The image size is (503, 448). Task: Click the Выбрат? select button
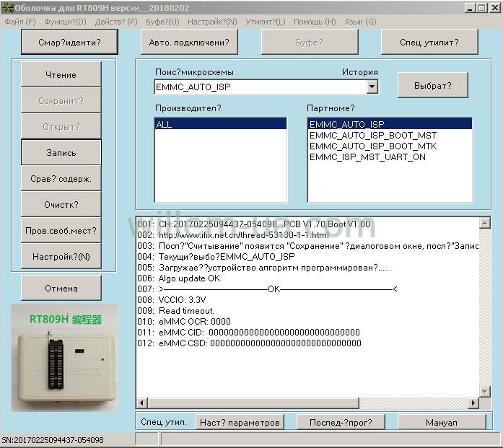pos(433,85)
